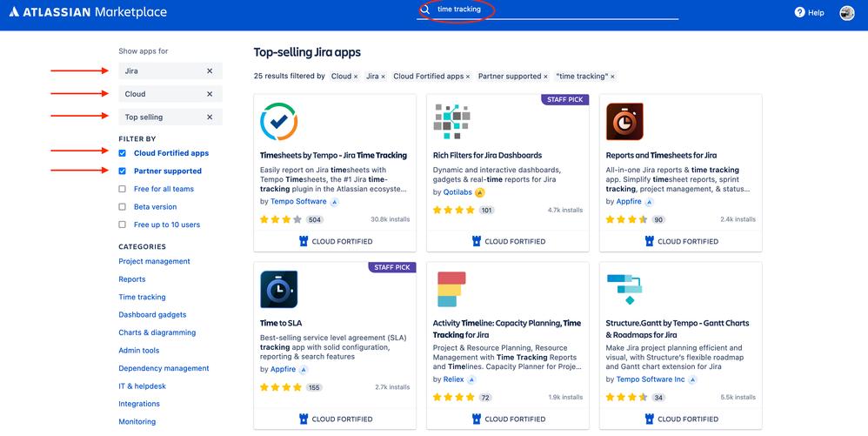The width and height of the screenshot is (868, 436).
Task: Open Rich Filters for Jira Dashboards title
Action: coord(487,156)
